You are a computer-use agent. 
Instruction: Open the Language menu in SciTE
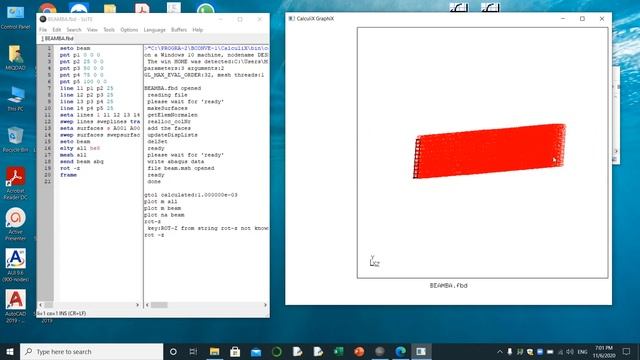coord(155,30)
